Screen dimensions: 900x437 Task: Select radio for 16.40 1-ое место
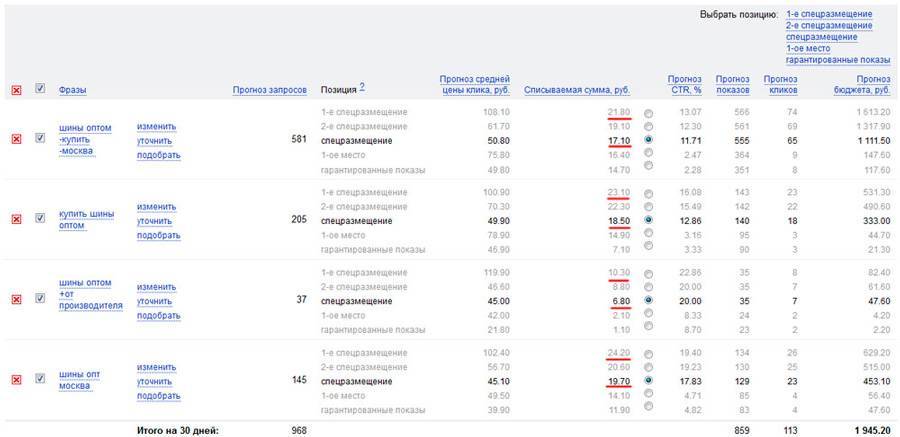coord(649,153)
